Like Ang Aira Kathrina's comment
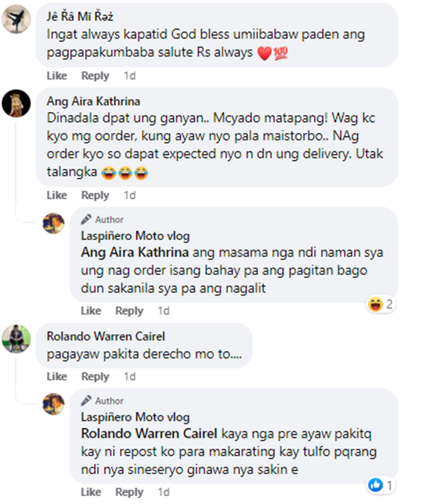The width and height of the screenshot is (436, 504). point(57,196)
